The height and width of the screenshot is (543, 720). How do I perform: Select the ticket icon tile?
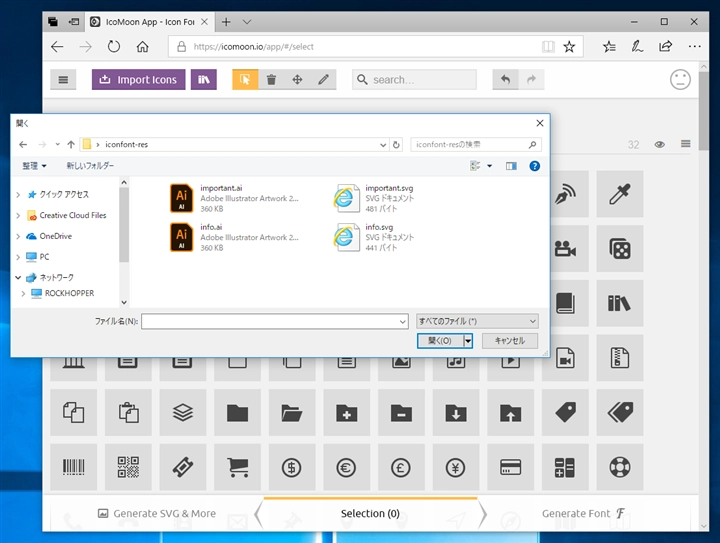(x=183, y=467)
